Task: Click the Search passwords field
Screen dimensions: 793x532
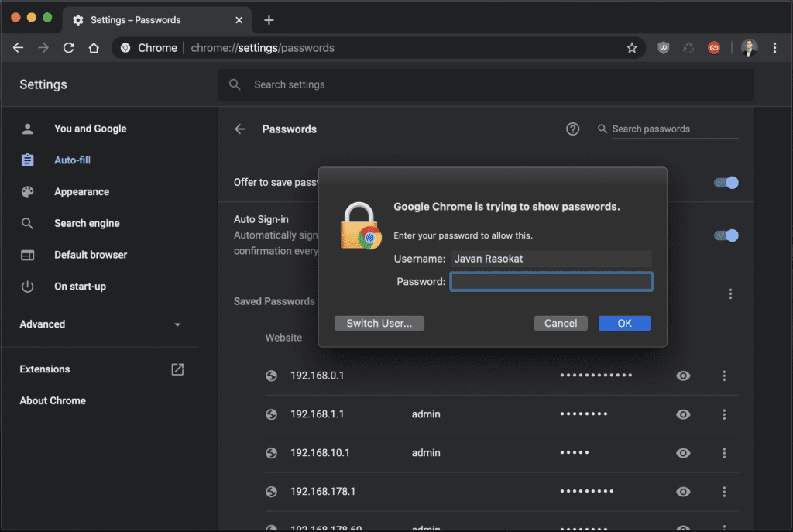Action: click(675, 129)
